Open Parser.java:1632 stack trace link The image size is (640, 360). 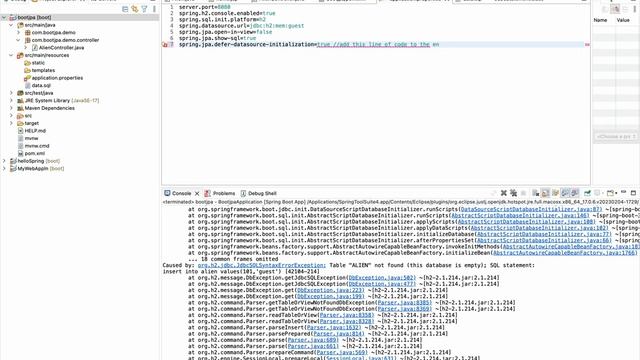click(333, 327)
